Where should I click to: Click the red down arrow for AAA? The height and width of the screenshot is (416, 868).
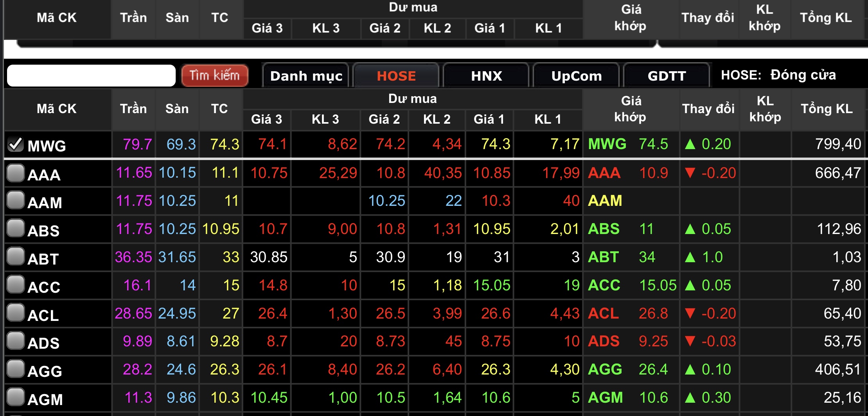click(690, 173)
